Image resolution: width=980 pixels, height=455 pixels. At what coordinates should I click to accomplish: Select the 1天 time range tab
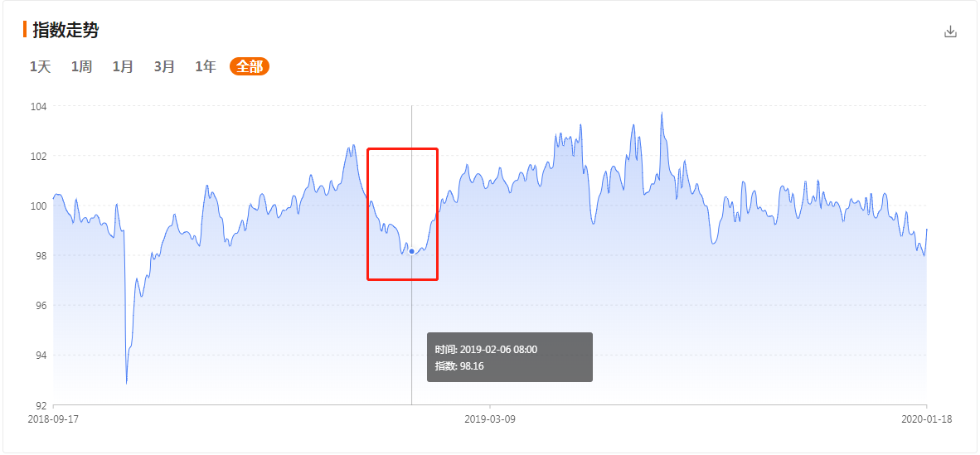coord(40,67)
